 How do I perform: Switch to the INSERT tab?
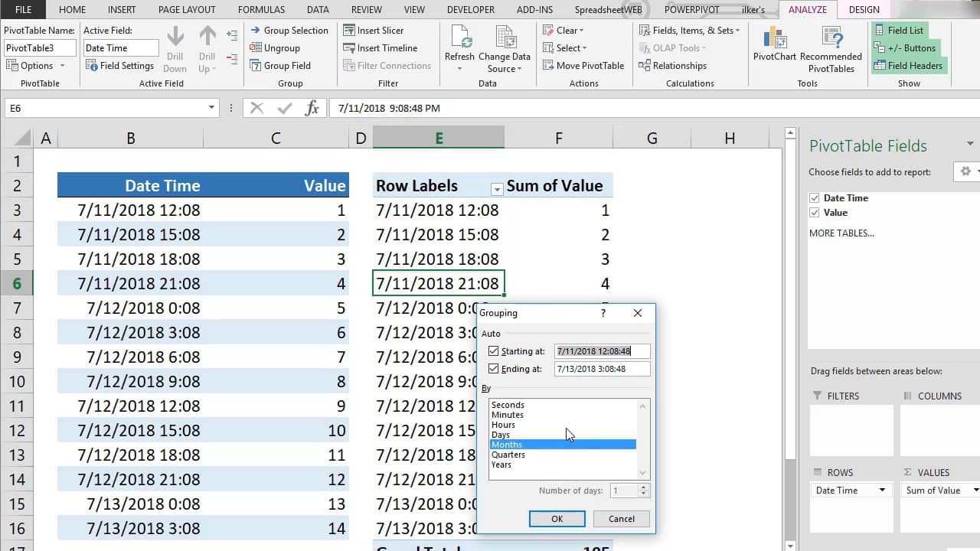pyautogui.click(x=122, y=10)
